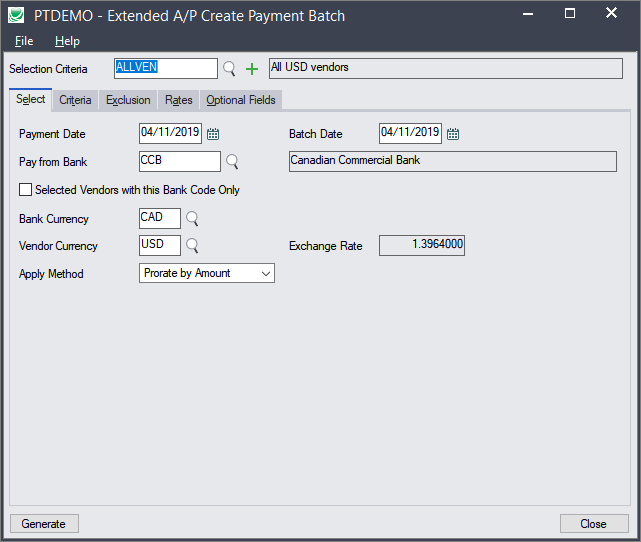Go to the Optional Fields tab
Viewport: 641px width, 542px height.
pos(240,100)
